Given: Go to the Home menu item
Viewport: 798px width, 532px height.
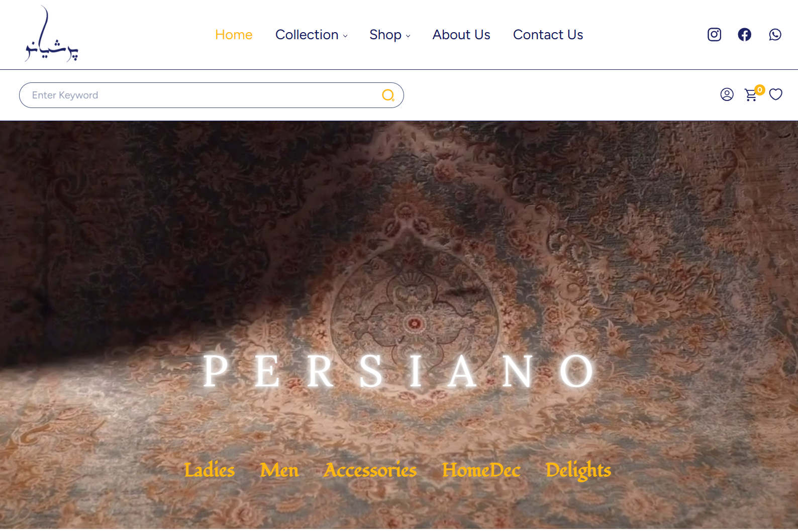Looking at the screenshot, I should 234,35.
